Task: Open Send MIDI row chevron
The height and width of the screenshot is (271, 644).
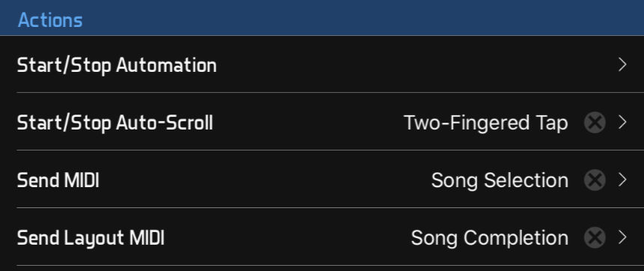Action: 622,180
